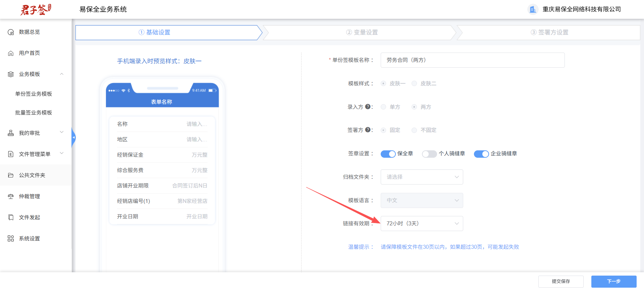Open the 链接有效期 dropdown showing 72小时
Viewport: 644px width, 291px height.
pyautogui.click(x=422, y=223)
